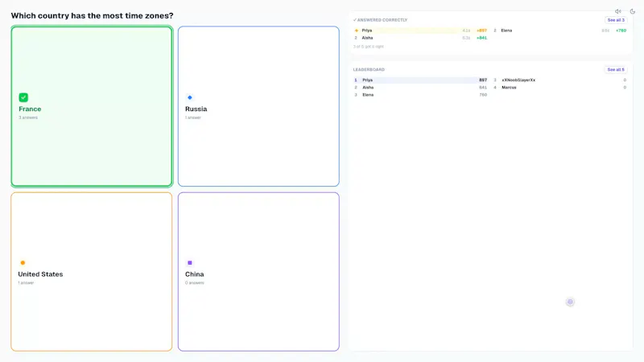Select the China answer card
Image resolution: width=644 pixels, height=362 pixels.
pos(258,272)
